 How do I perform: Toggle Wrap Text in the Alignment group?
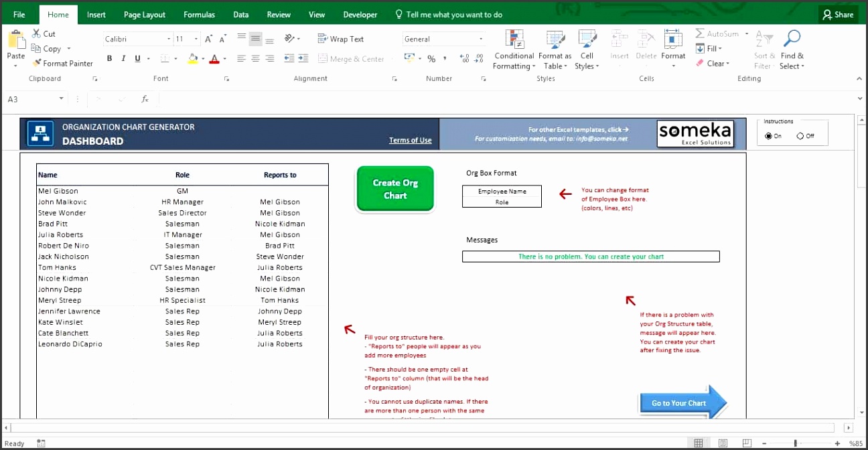(x=340, y=39)
